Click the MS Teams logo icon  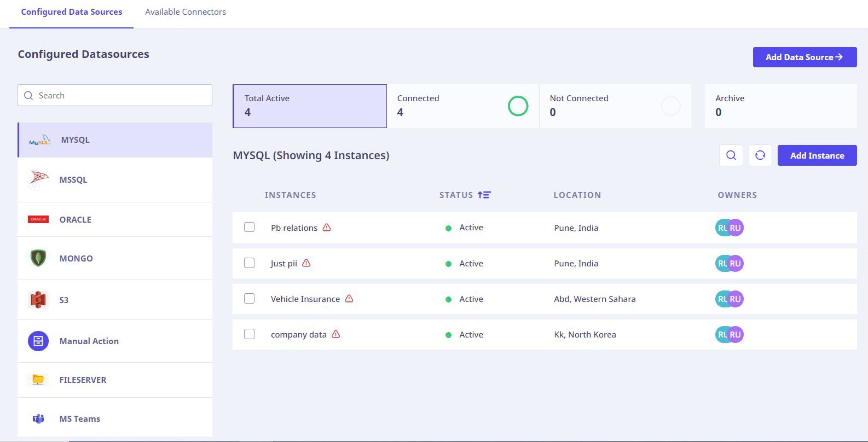pyautogui.click(x=38, y=419)
